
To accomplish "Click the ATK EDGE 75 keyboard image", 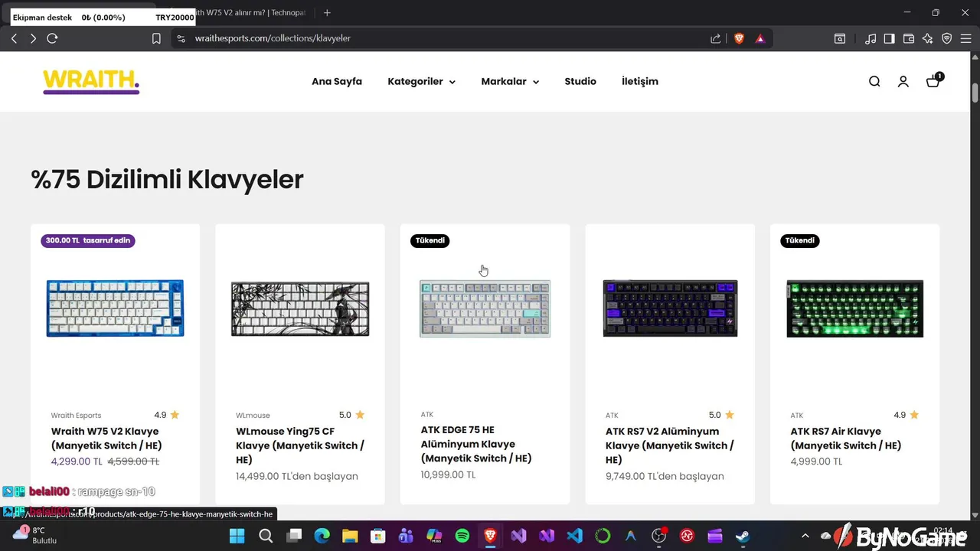I will [485, 308].
